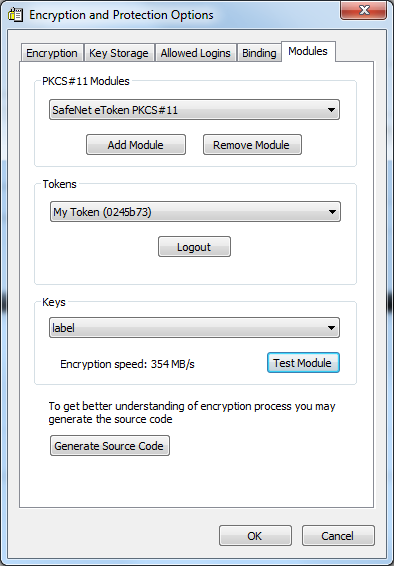Open the Key Storage tab
The height and width of the screenshot is (566, 394).
119,53
